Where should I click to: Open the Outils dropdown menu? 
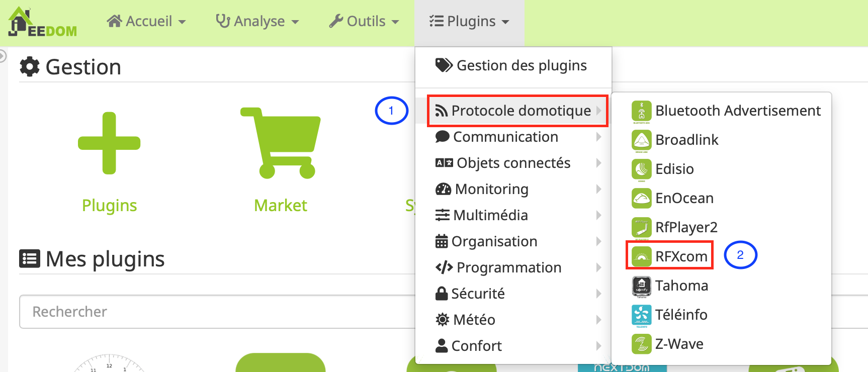pos(364,22)
